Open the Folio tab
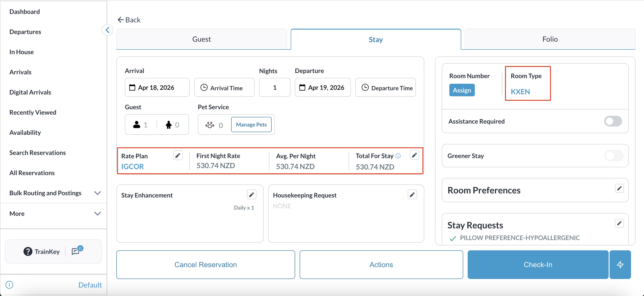The image size is (644, 296). (x=550, y=39)
